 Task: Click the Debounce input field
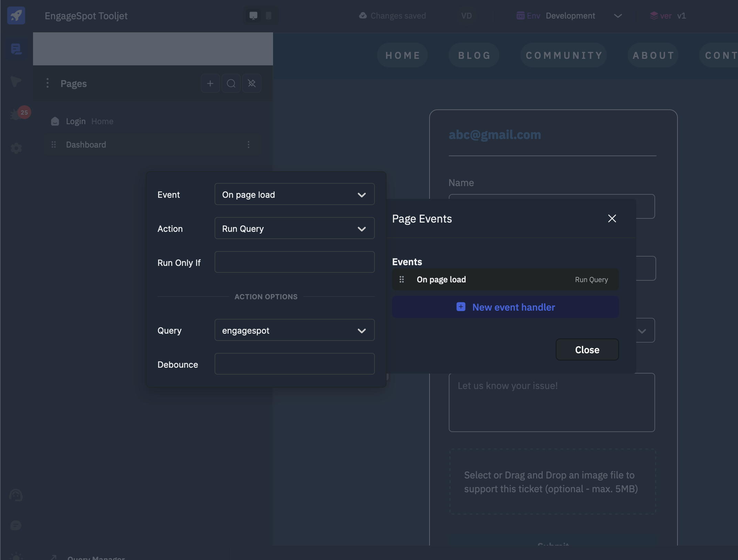[294, 364]
